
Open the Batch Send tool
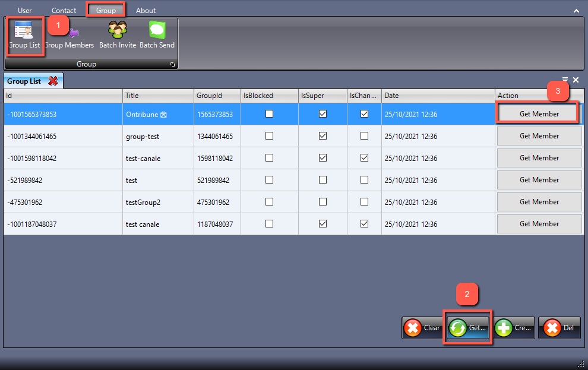coord(157,36)
